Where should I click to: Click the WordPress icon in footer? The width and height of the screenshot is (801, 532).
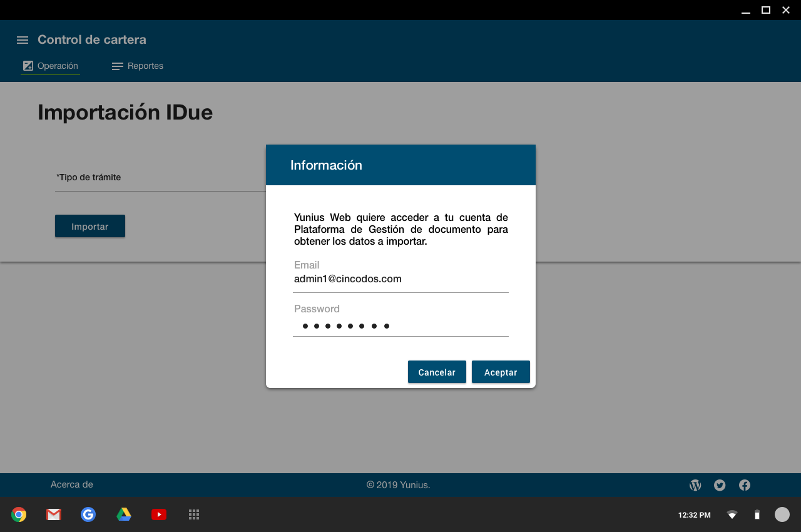coord(695,485)
